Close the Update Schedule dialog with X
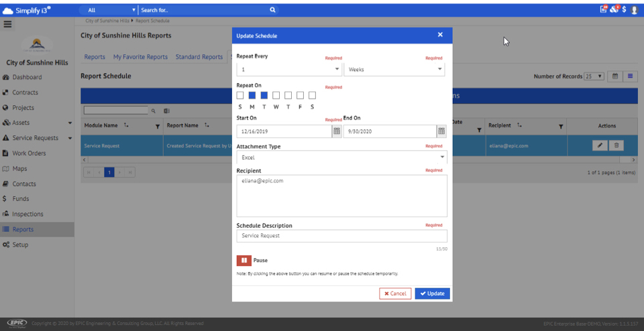Image resolution: width=644 pixels, height=331 pixels. pyautogui.click(x=440, y=35)
